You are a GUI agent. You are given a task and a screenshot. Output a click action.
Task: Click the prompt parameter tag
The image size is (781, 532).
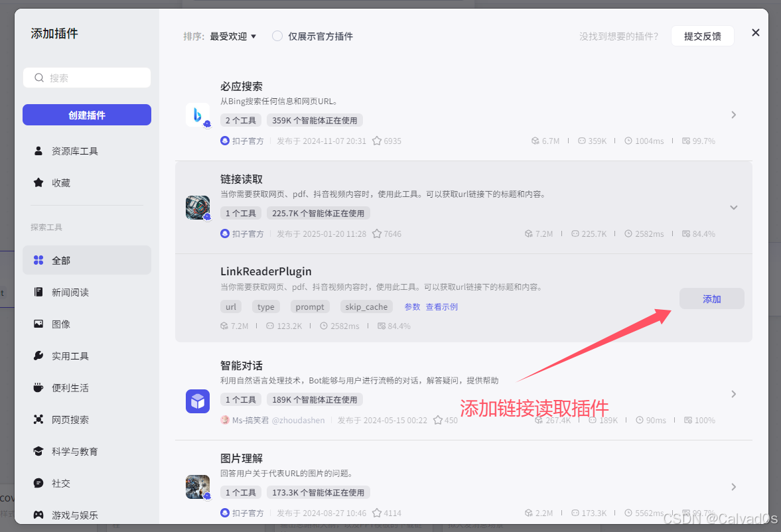(x=310, y=307)
